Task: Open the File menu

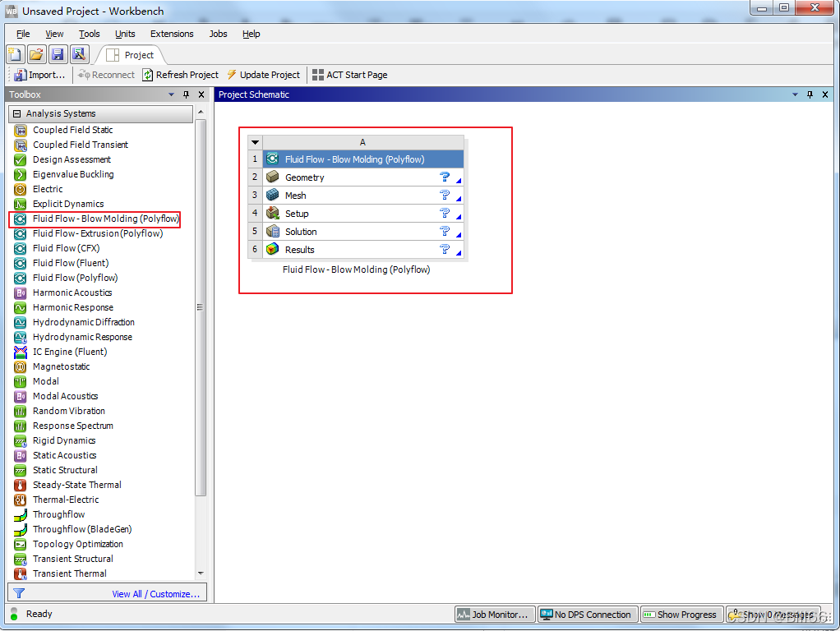Action: coord(23,34)
